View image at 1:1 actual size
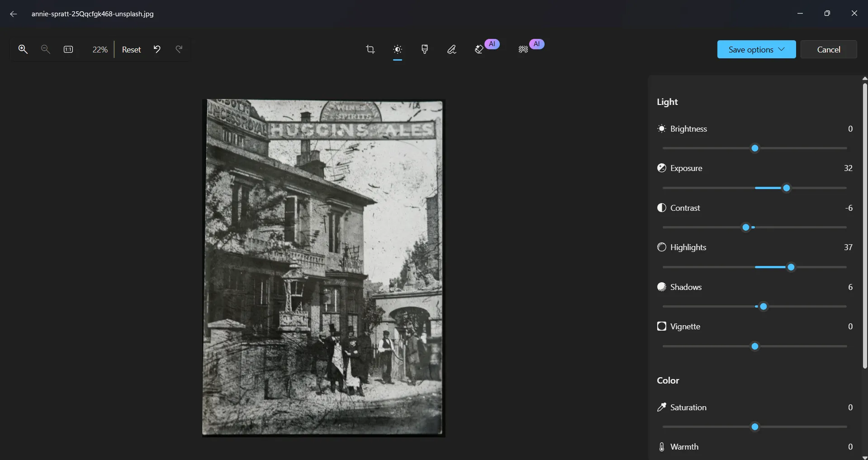Screen dimensions: 868x460 [x=68, y=49]
